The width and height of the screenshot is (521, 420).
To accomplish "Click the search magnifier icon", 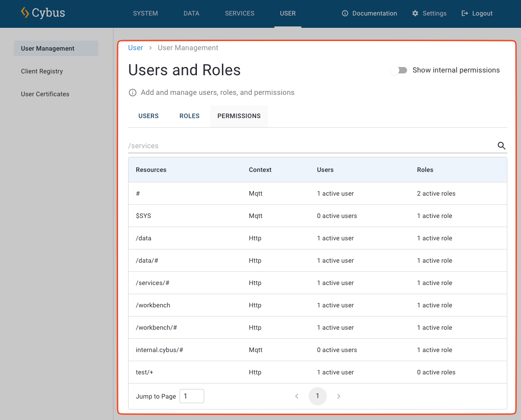I will [x=501, y=145].
